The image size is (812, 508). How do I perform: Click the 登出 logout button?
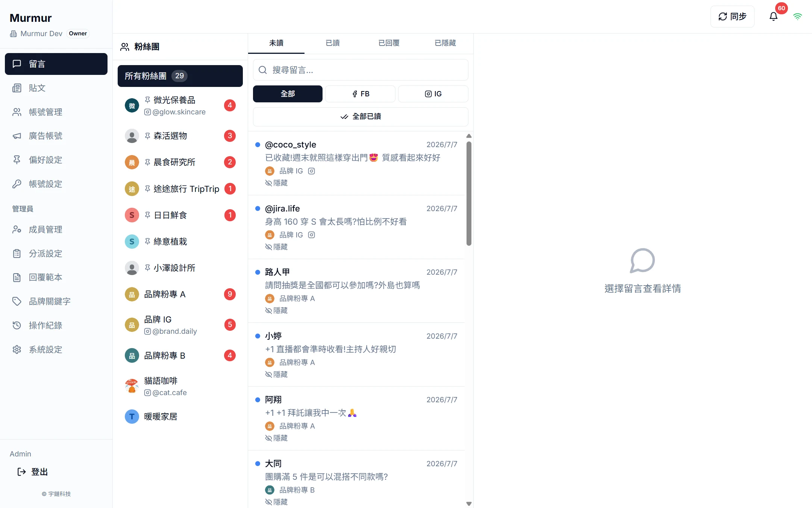[33, 472]
